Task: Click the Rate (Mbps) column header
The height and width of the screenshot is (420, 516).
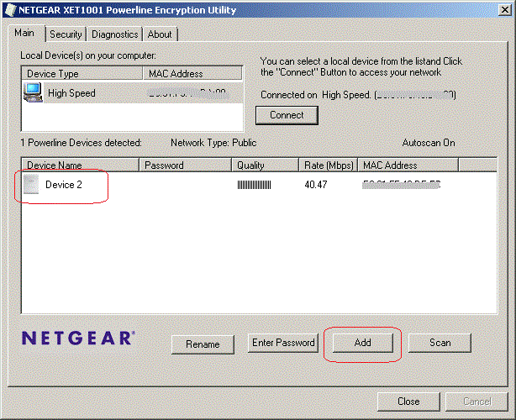Action: 329,165
